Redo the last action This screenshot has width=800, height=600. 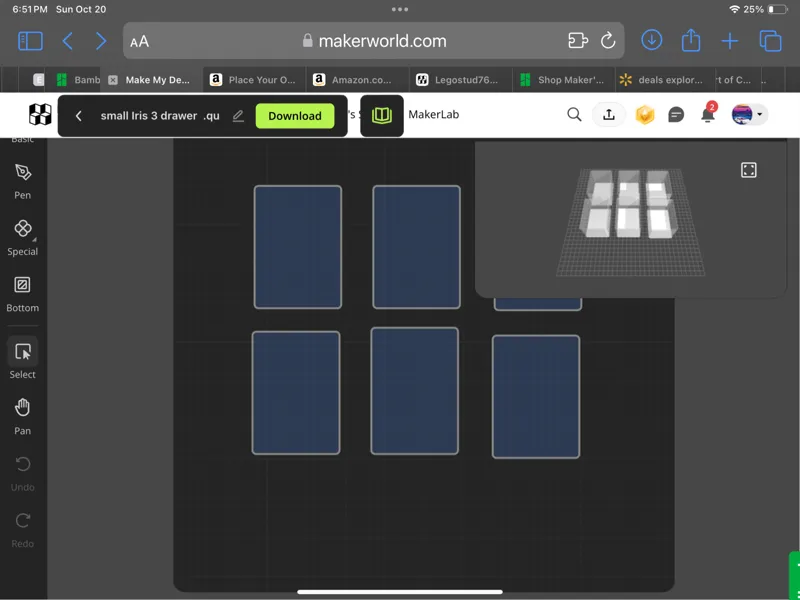coord(22,530)
